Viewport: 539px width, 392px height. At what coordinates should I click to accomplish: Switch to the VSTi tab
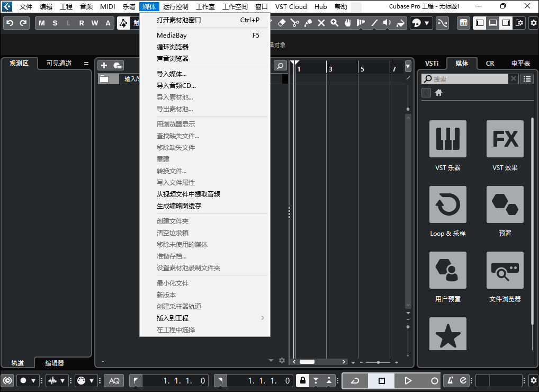tap(432, 63)
